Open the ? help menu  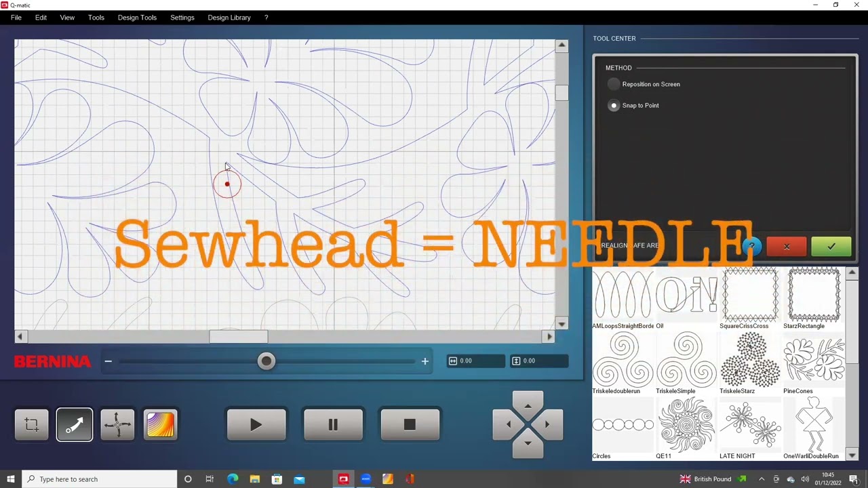pyautogui.click(x=266, y=18)
